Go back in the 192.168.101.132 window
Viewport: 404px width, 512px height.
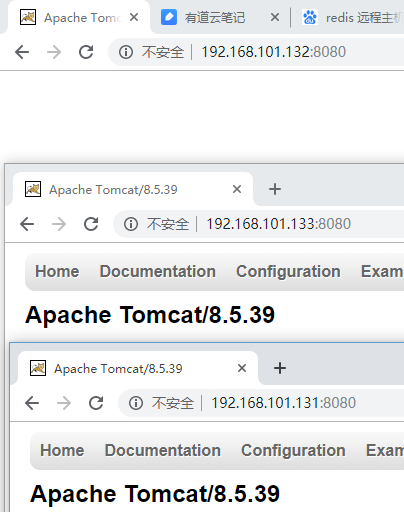tap(22, 52)
